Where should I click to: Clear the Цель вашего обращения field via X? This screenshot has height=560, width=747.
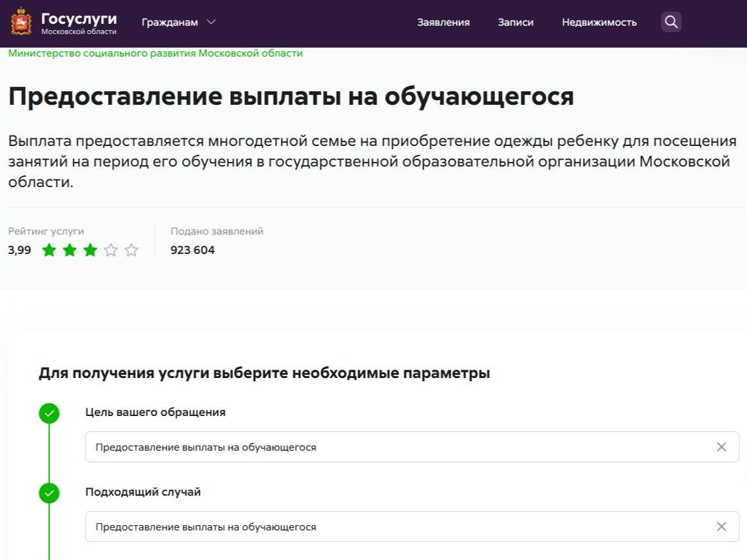[x=720, y=447]
